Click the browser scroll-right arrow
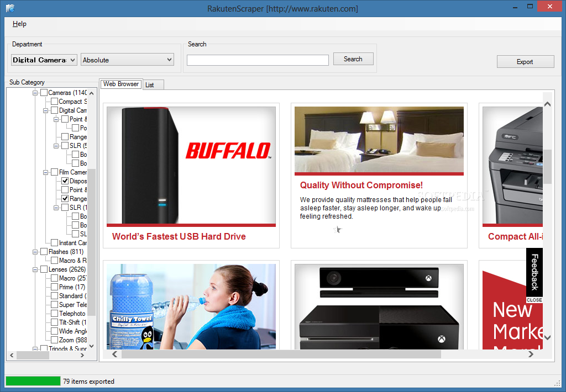Screen dimensions: 566x392 click(531, 354)
